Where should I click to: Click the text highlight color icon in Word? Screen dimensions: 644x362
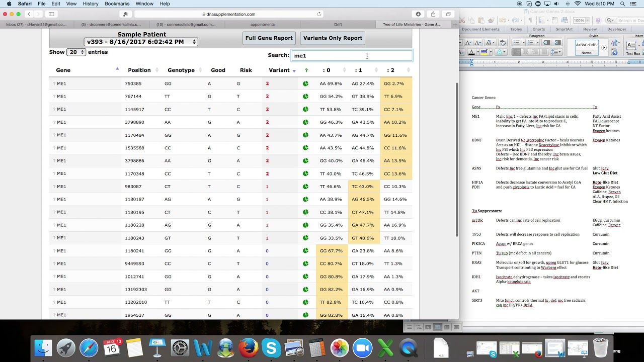click(x=484, y=52)
